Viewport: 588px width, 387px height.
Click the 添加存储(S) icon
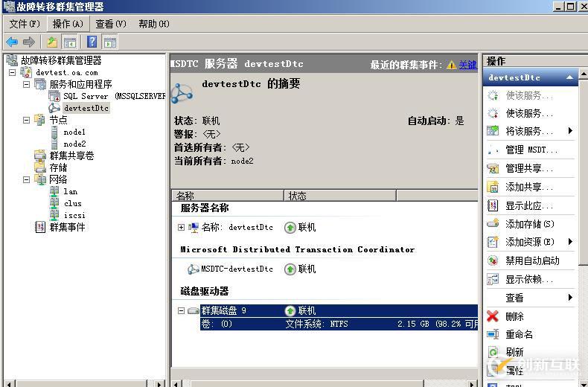coord(493,224)
